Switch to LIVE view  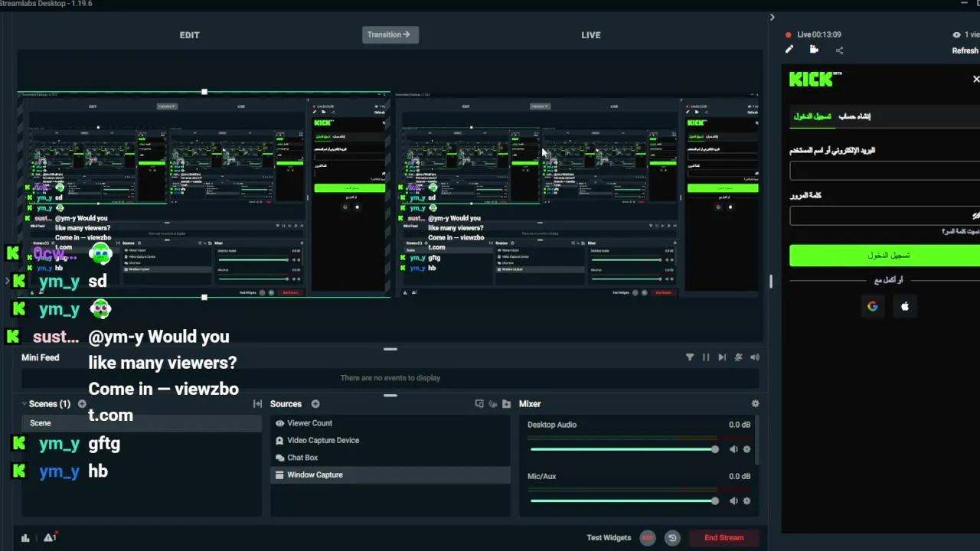[x=590, y=35]
